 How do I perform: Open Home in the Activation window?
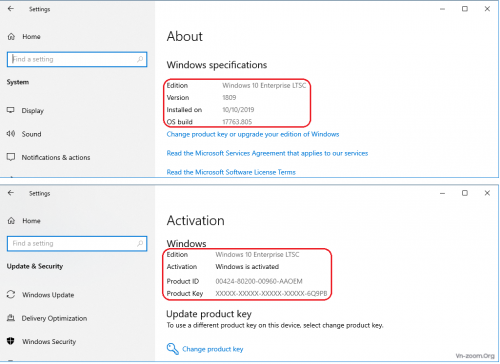[31, 221]
